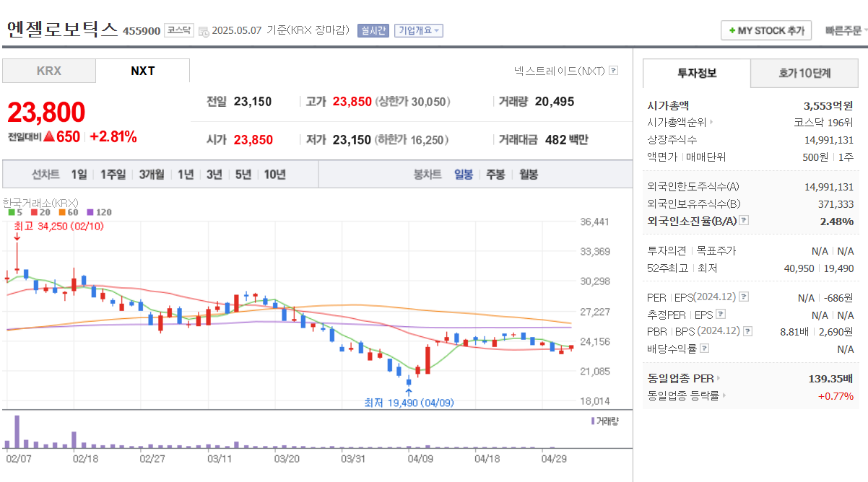Click the 추정PER | EPS help icon

721,315
